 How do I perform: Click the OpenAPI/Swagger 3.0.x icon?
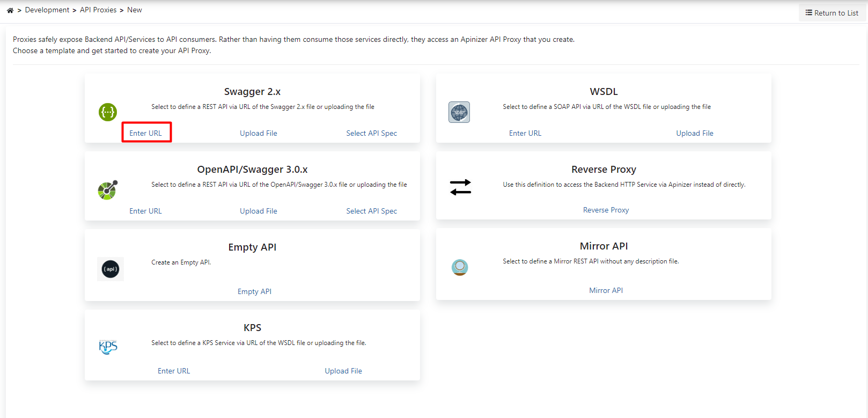tap(108, 190)
